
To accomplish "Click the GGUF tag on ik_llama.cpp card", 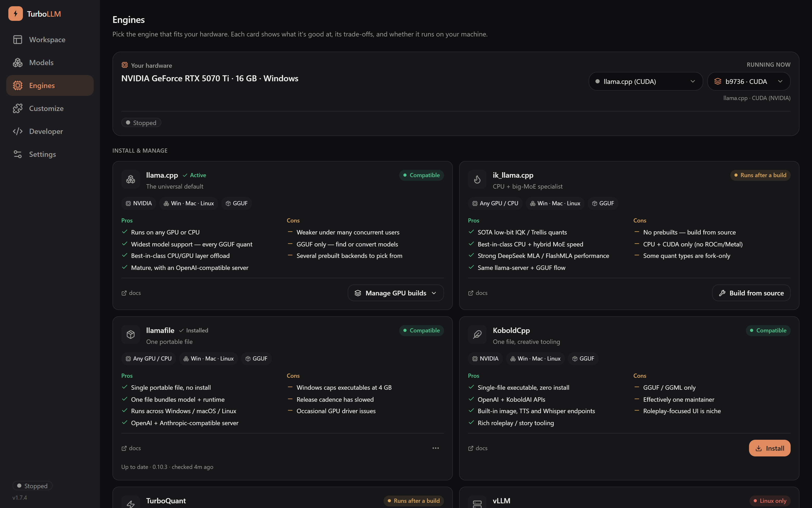I will click(x=603, y=203).
